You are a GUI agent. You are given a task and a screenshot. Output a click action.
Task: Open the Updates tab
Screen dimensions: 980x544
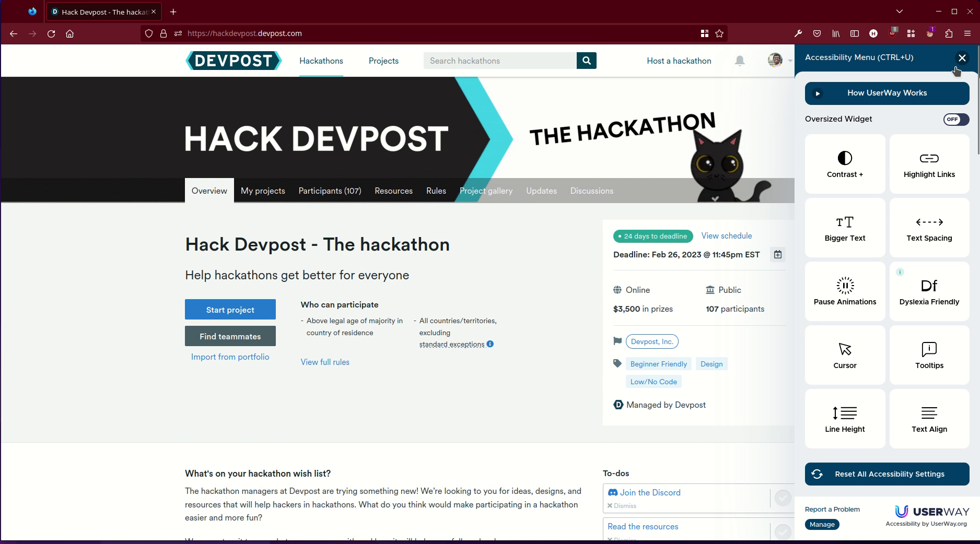click(x=541, y=191)
